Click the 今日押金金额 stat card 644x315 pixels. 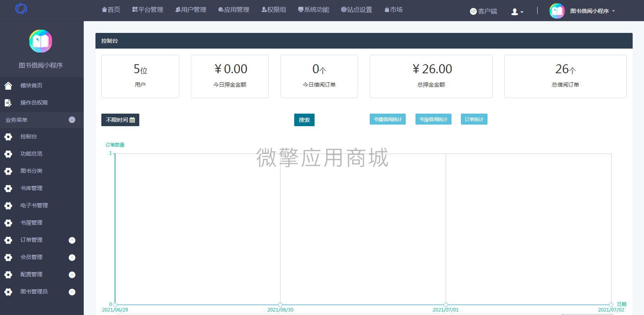[230, 76]
